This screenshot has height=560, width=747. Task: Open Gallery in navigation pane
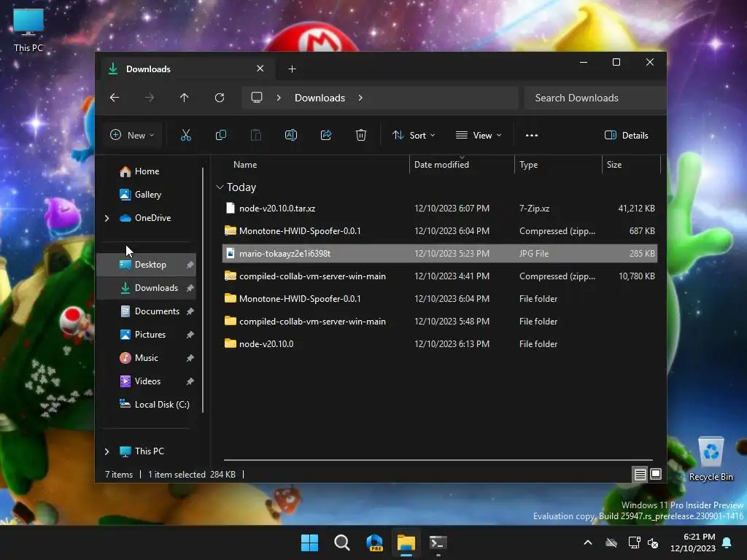tap(146, 194)
